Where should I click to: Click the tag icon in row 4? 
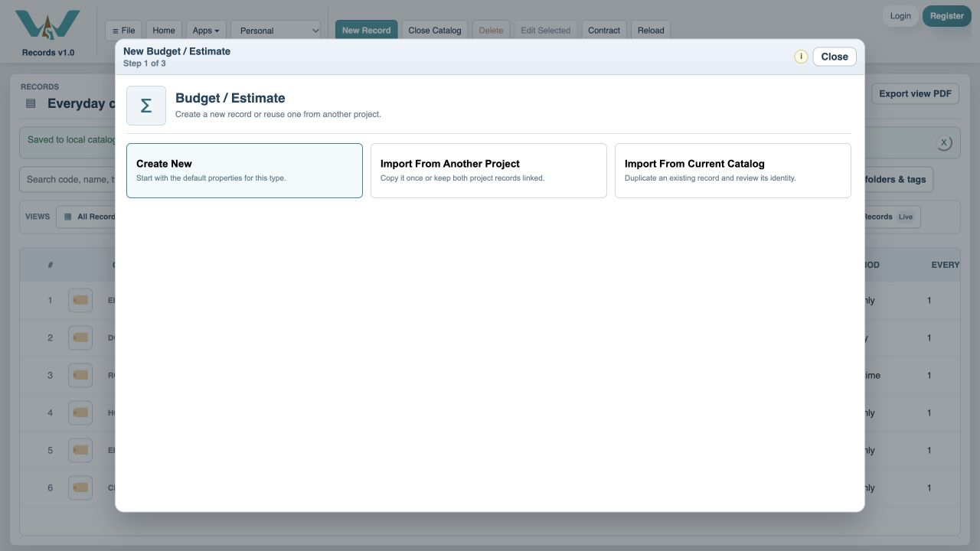tap(80, 412)
